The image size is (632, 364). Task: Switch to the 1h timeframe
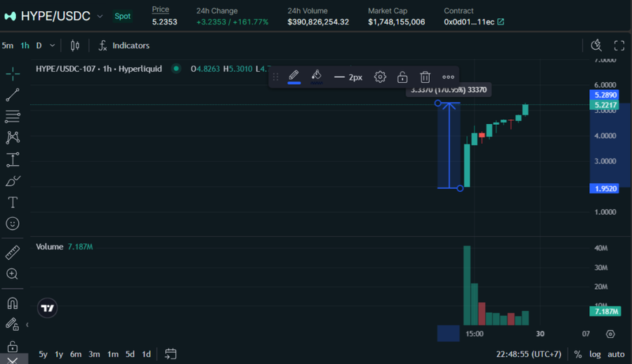tap(25, 46)
